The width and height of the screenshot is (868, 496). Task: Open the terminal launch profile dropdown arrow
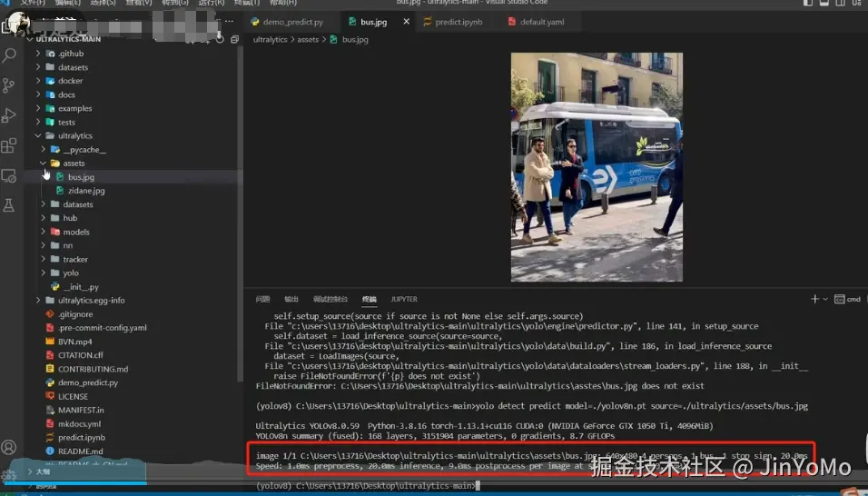824,299
